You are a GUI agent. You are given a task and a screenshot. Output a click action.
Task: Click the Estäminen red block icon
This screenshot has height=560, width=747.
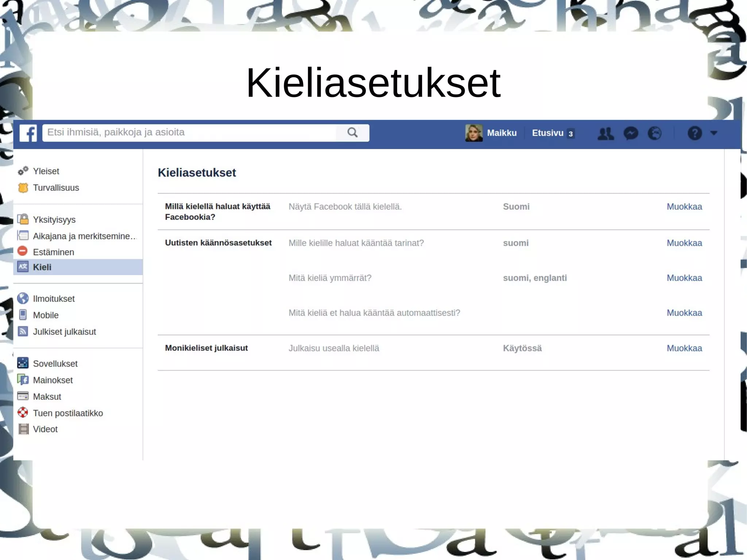(23, 251)
